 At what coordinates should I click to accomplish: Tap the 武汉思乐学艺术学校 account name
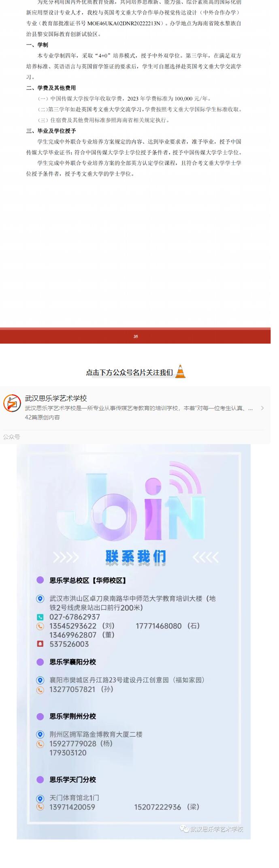[x=56, y=398]
